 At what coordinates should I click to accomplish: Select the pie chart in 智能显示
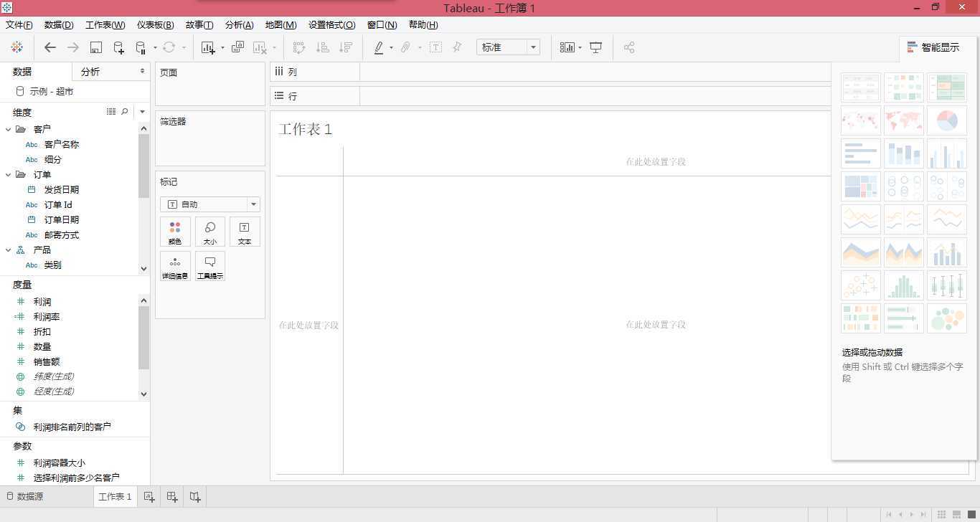pos(947,120)
